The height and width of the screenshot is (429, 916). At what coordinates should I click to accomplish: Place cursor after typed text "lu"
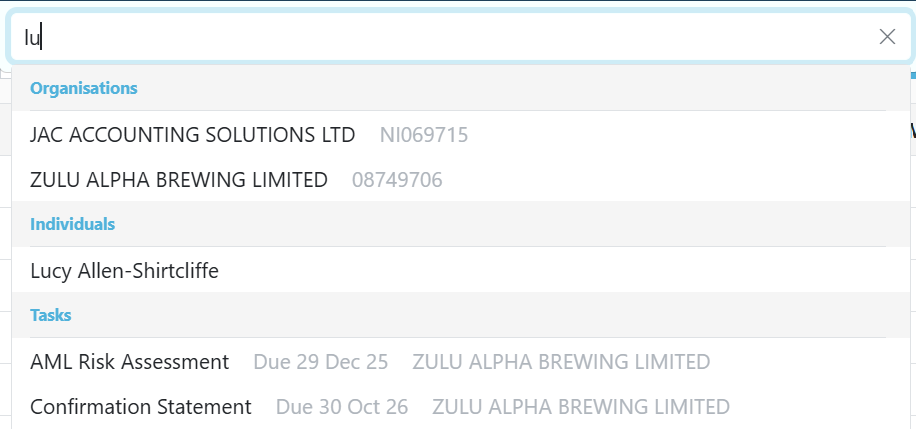click(41, 37)
